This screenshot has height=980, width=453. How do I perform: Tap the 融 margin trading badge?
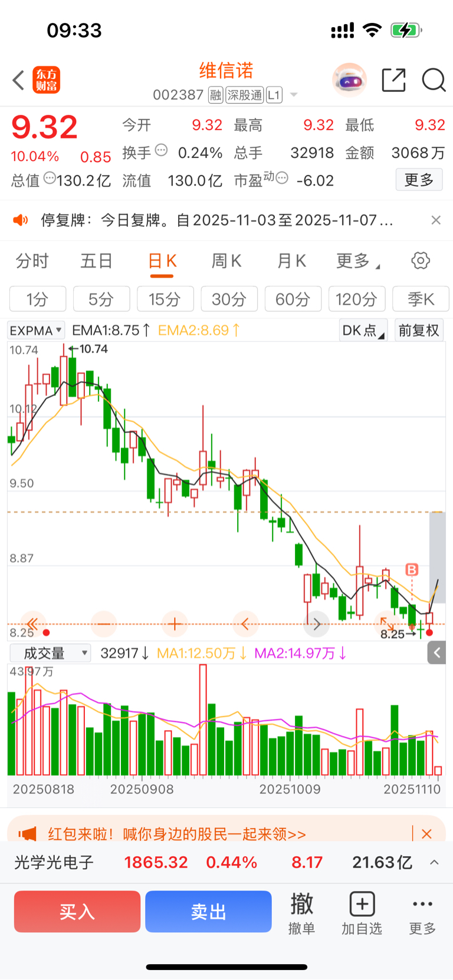(216, 95)
